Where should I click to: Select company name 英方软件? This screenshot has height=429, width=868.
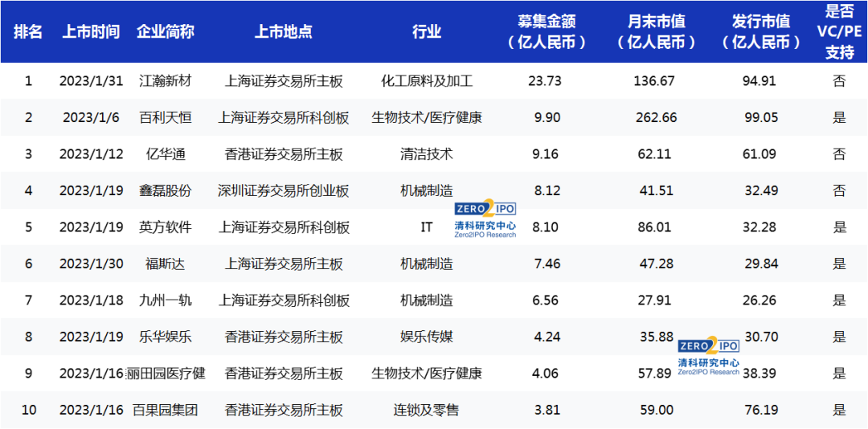coord(166,227)
